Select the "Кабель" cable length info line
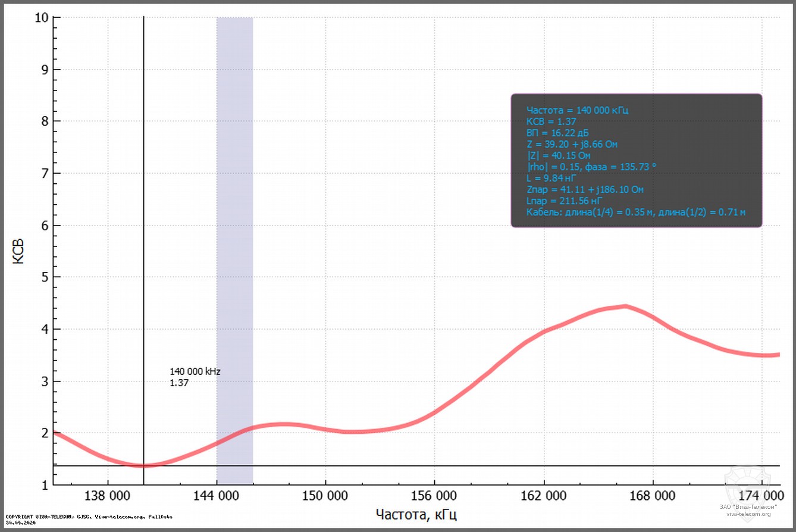The image size is (796, 532). [x=635, y=212]
